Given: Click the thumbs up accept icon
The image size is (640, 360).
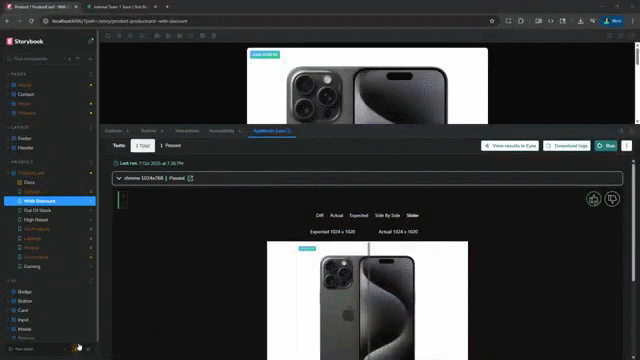Looking at the screenshot, I should (593, 199).
